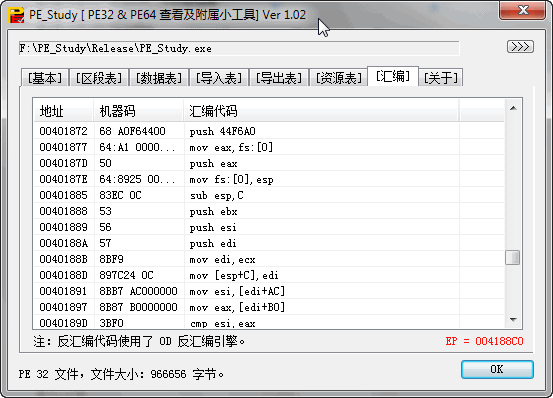Click instruction sub esp,C
Viewport: 553px width, 398px height.
[217, 195]
